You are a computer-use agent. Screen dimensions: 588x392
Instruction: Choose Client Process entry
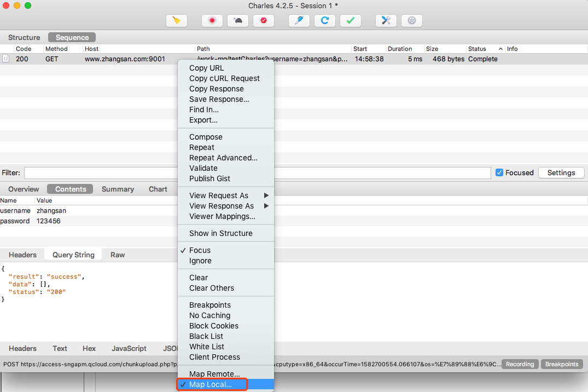click(226, 358)
